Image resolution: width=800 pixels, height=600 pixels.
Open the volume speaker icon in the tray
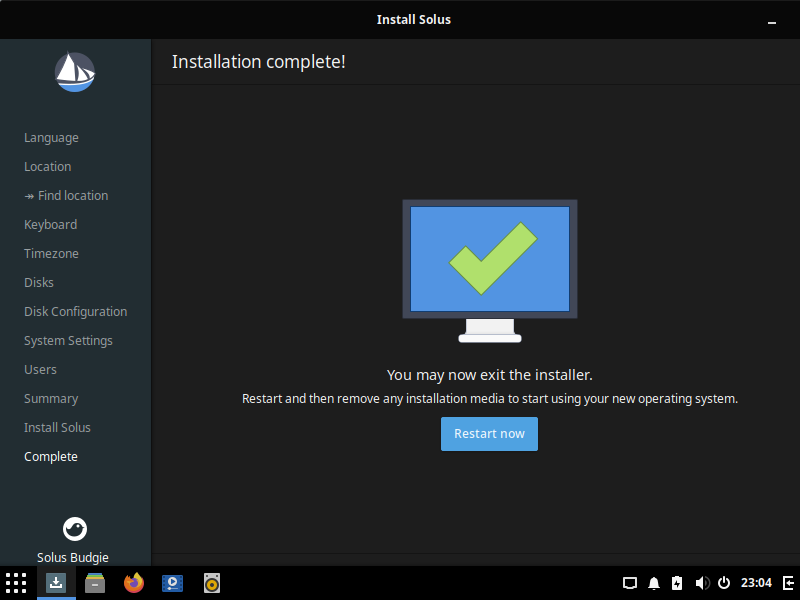pos(702,583)
